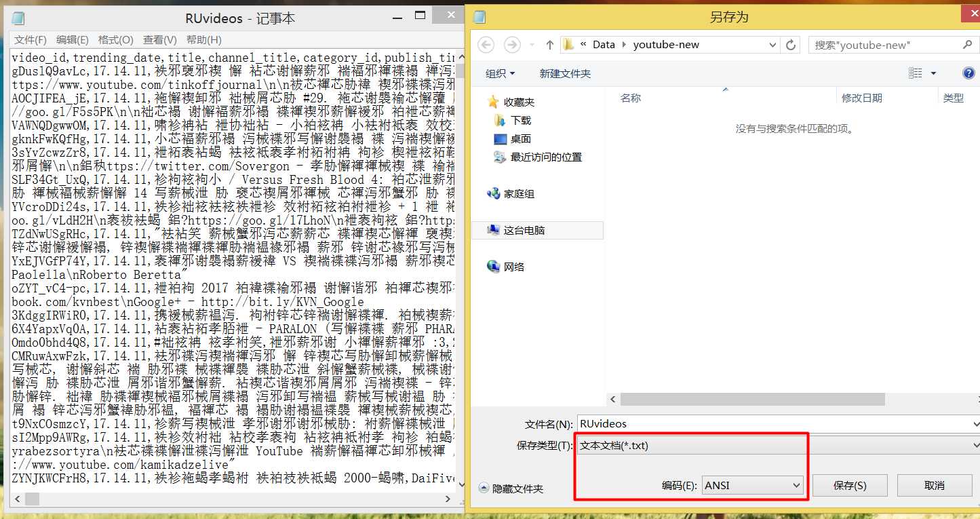The image size is (980, 519).
Task: Open the 帮助(H) menu in Notepad
Action: pyautogui.click(x=203, y=40)
